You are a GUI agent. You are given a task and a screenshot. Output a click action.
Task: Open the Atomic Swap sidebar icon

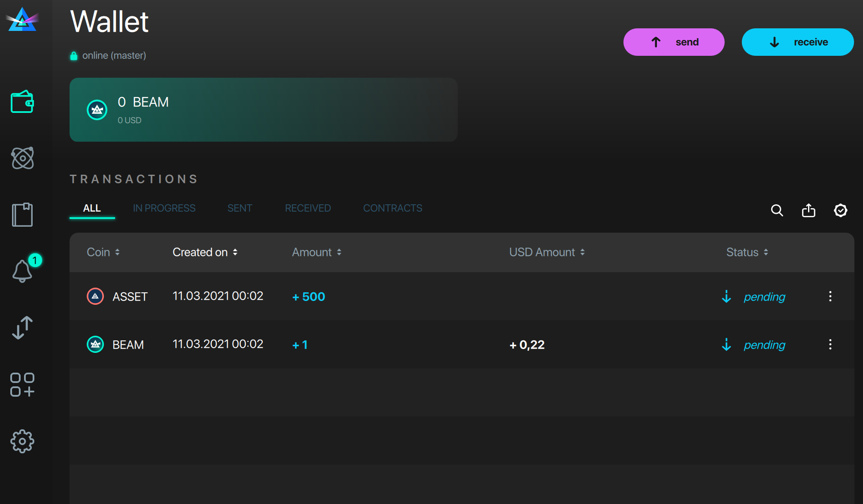22,158
